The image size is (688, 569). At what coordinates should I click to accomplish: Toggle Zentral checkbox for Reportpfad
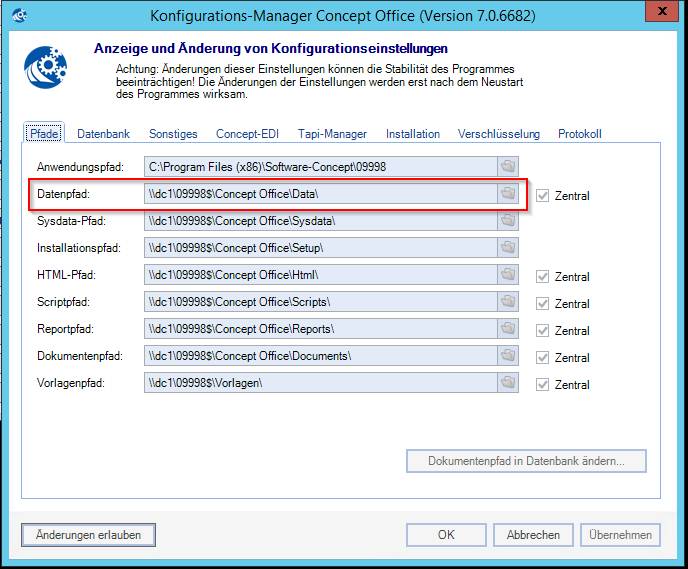tap(542, 331)
